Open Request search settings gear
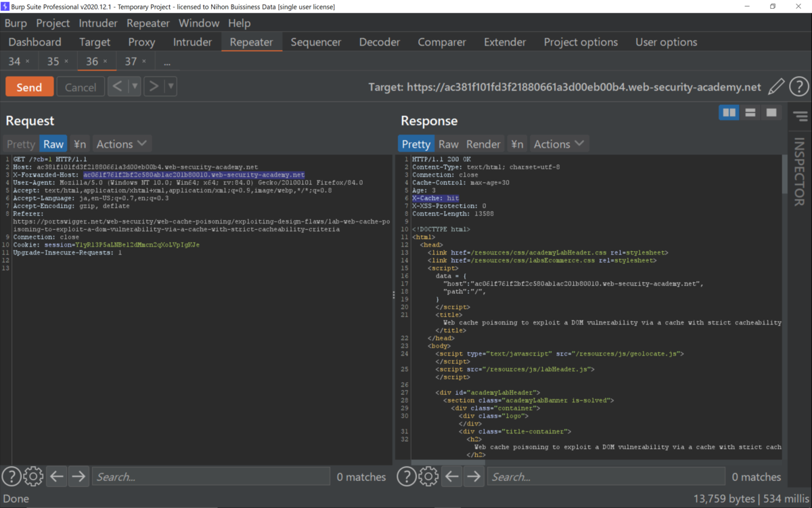The image size is (812, 508). pos(33,477)
